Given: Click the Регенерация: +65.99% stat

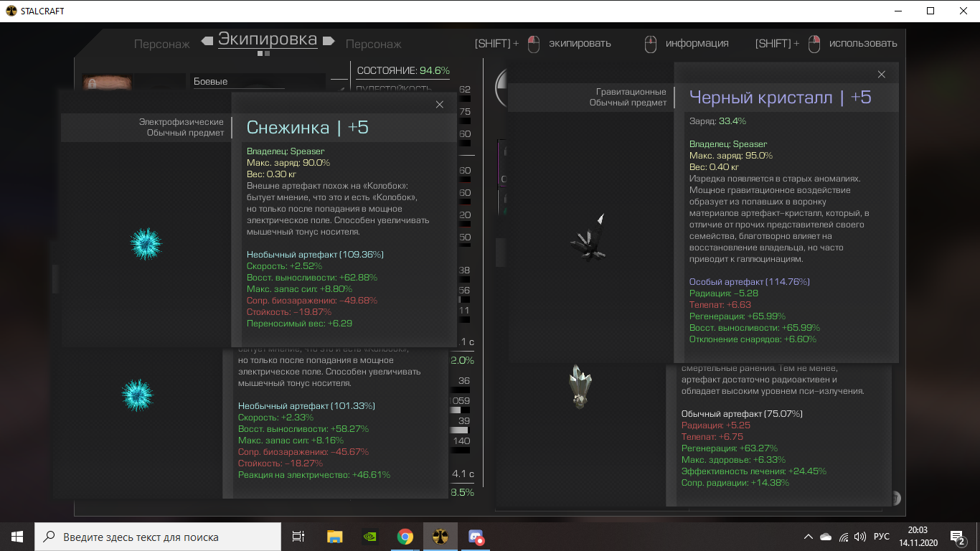Looking at the screenshot, I should (738, 316).
